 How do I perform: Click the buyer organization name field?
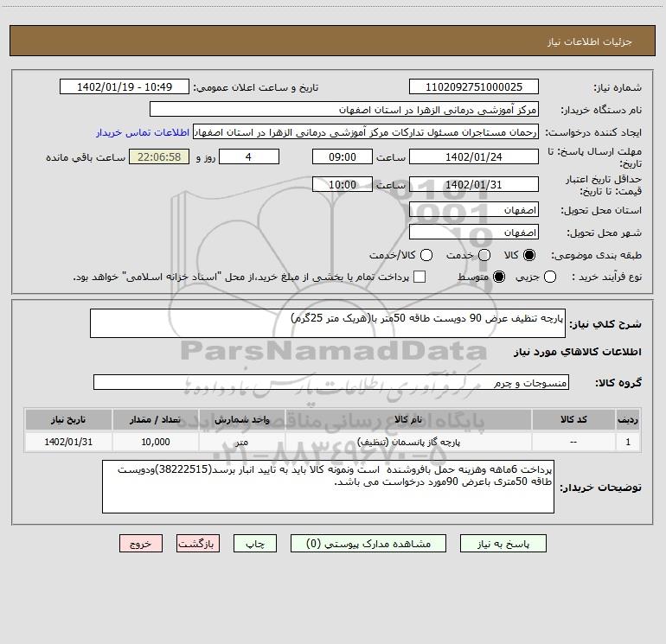coord(344,110)
